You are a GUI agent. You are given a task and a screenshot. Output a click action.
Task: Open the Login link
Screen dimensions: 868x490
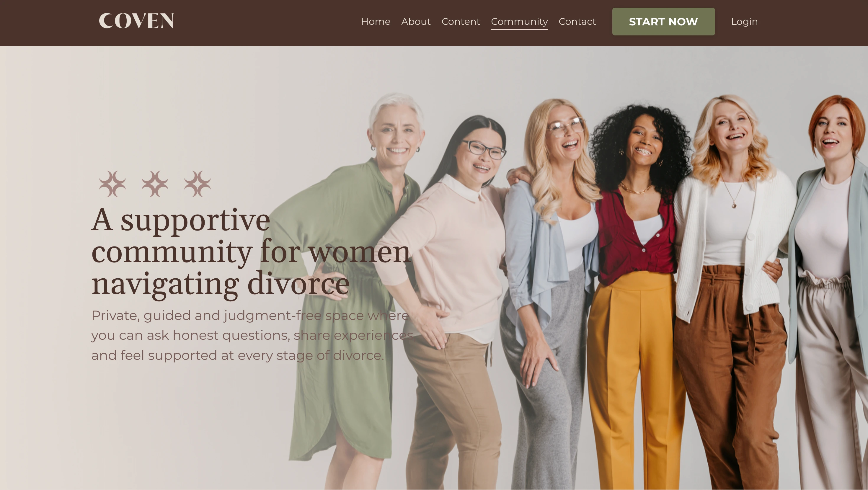[744, 22]
